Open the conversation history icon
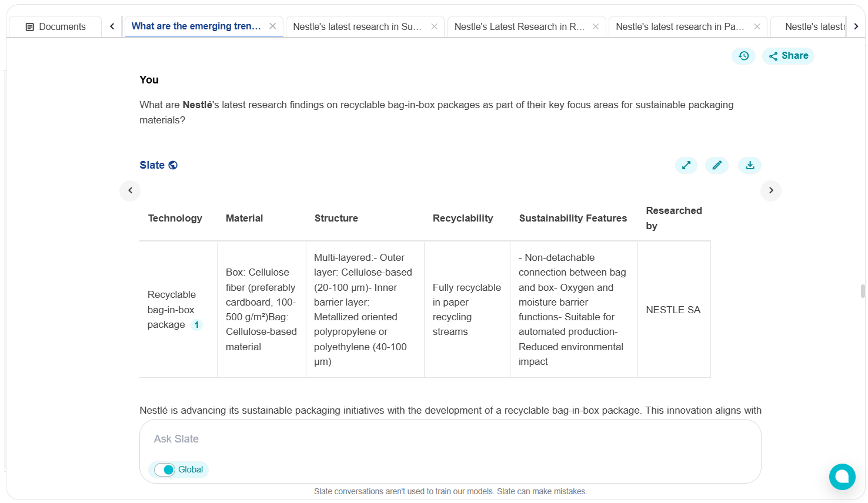This screenshot has width=868, height=503. click(x=743, y=56)
